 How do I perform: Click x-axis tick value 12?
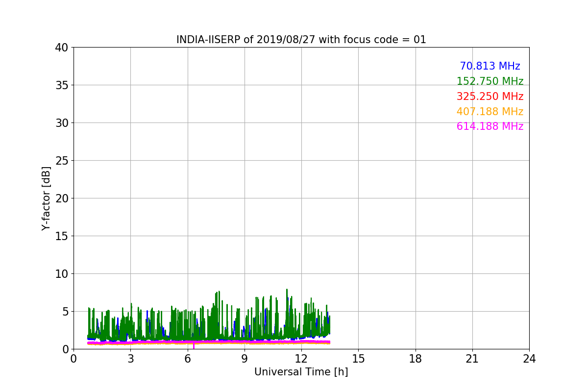pyautogui.click(x=301, y=359)
